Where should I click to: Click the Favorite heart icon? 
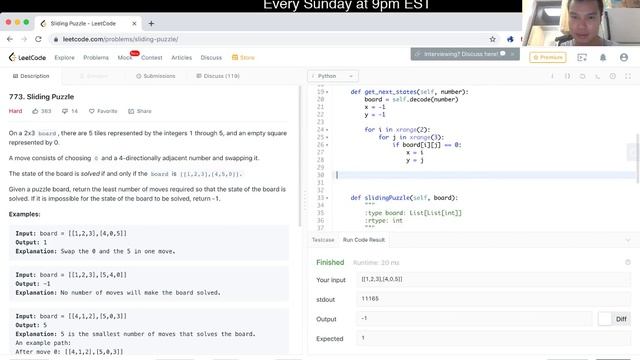point(91,111)
